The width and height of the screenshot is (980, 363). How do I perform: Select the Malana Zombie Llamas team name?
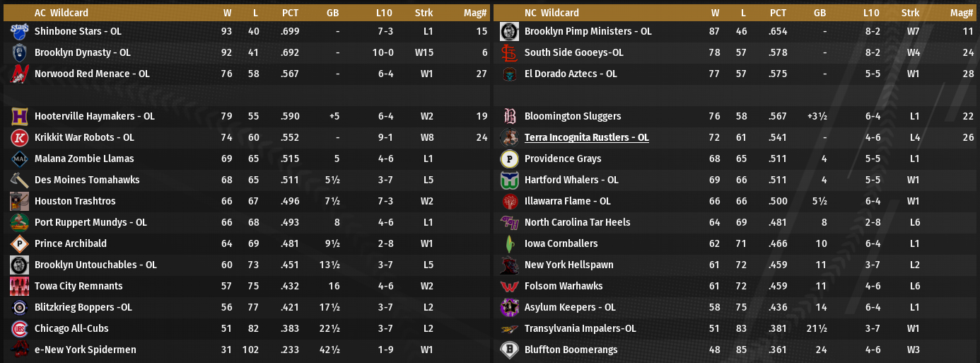click(x=84, y=159)
